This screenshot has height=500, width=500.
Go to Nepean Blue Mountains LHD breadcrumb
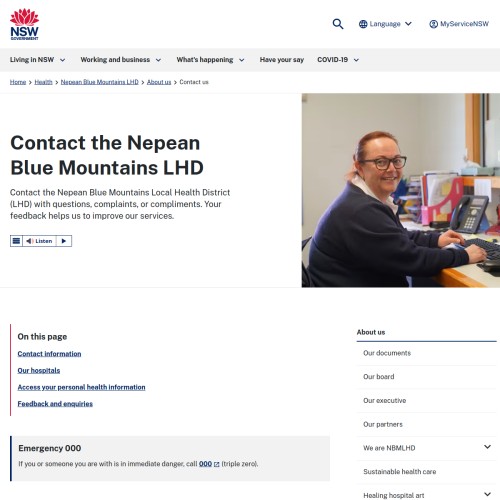[x=99, y=82]
